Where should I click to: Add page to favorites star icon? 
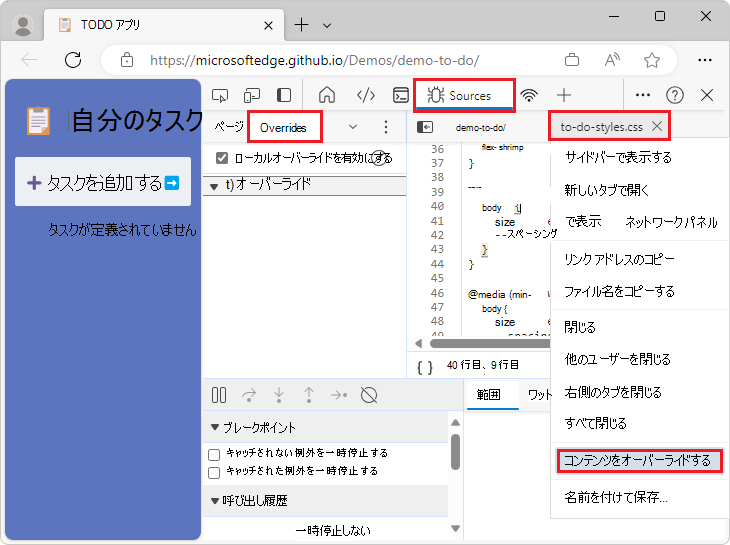652,60
